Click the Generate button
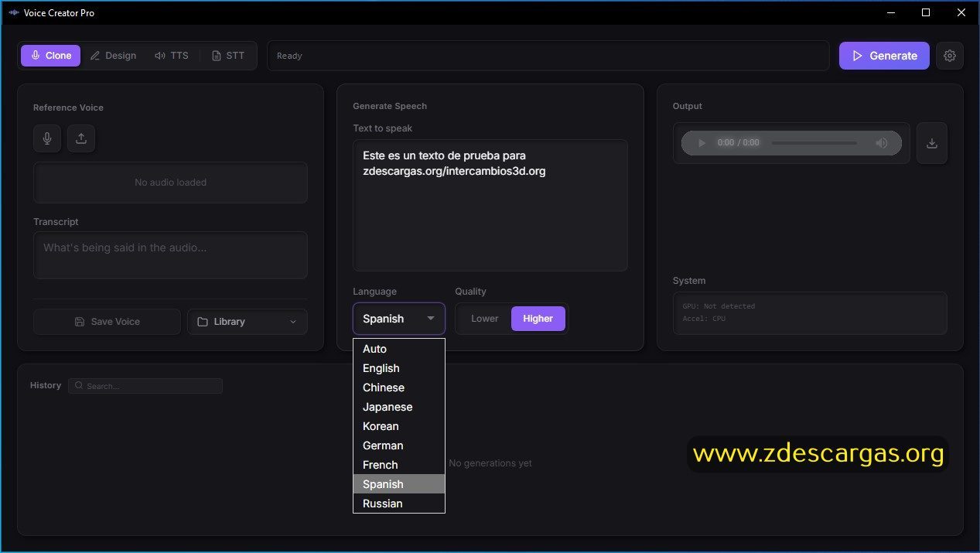The width and height of the screenshot is (980, 553). [884, 56]
